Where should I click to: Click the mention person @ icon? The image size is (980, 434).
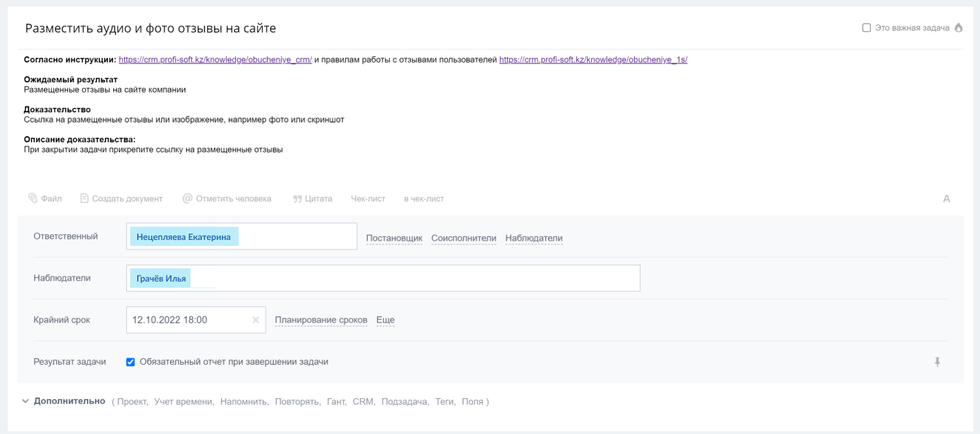pos(188,198)
